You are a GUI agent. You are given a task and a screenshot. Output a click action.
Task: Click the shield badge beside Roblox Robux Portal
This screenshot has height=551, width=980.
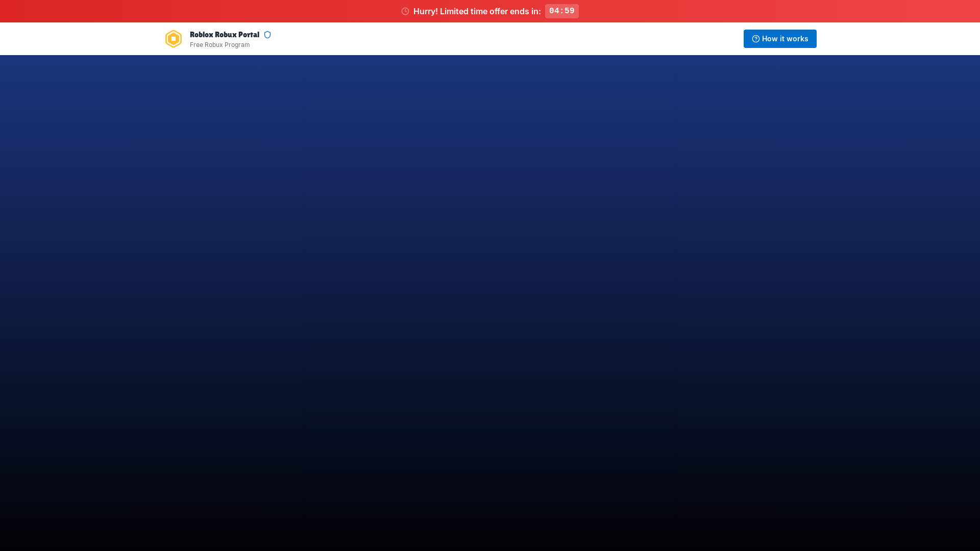point(267,35)
